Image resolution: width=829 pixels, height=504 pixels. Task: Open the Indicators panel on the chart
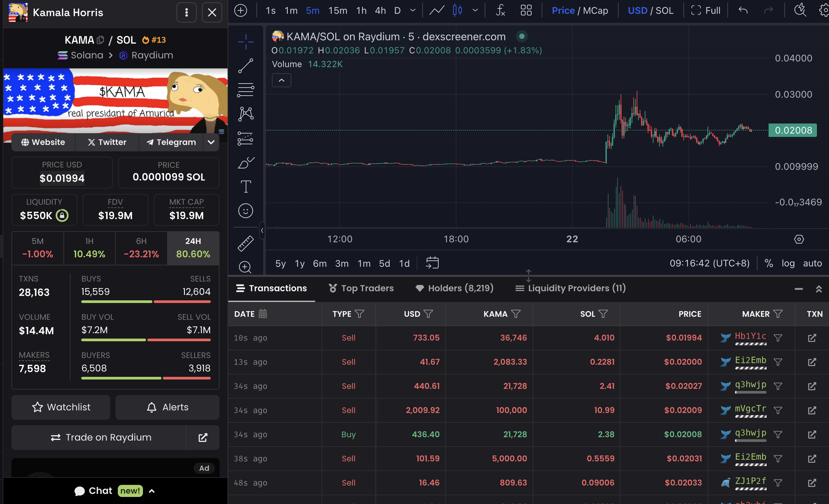tap(500, 10)
